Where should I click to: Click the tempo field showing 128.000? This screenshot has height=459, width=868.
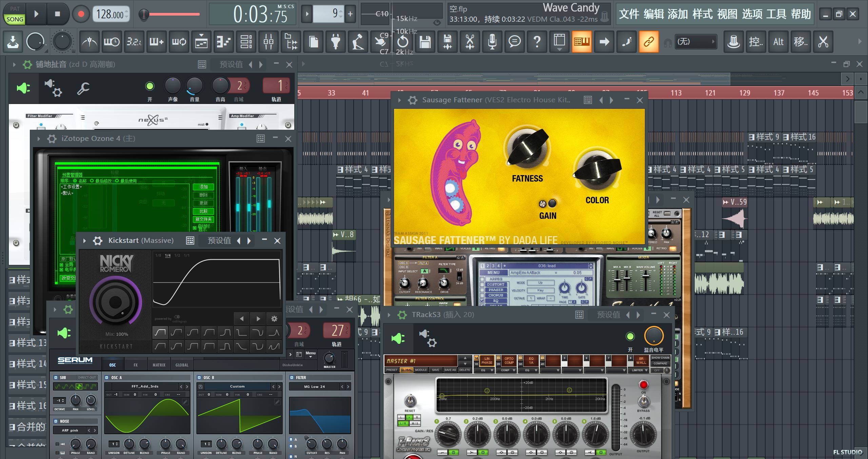[111, 14]
